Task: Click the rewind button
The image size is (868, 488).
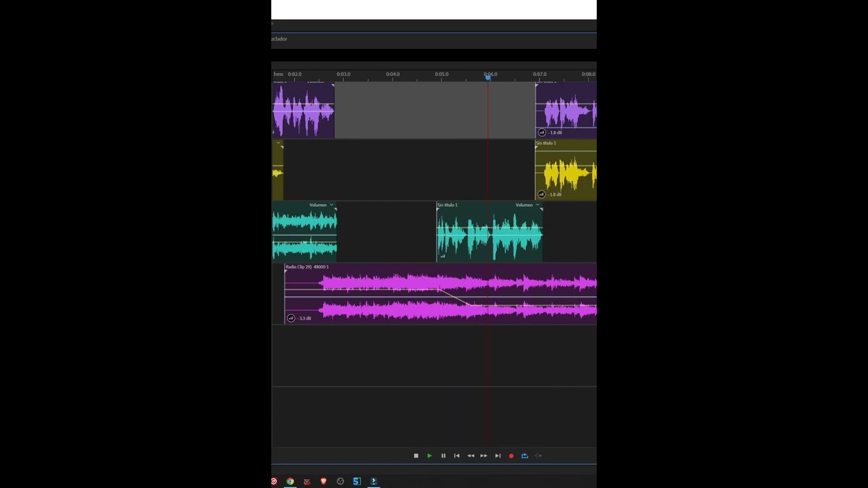Action: point(471,455)
